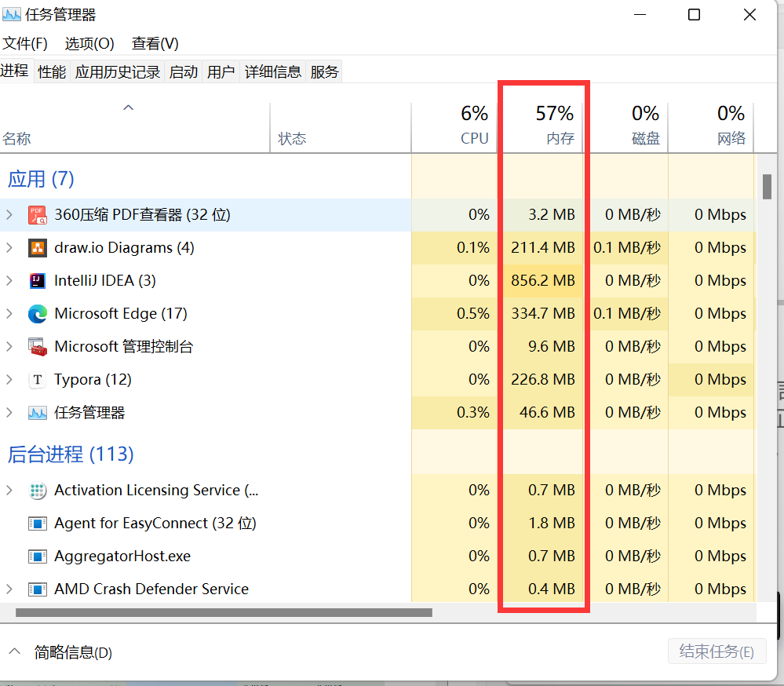Click the 211.4 MB memory value
784x686 pixels.
click(x=543, y=247)
